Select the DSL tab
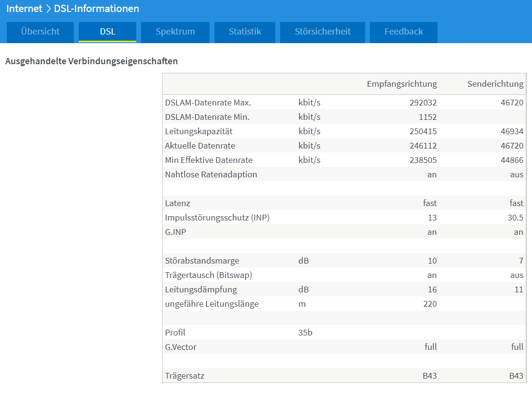The height and width of the screenshot is (393, 532). click(107, 32)
